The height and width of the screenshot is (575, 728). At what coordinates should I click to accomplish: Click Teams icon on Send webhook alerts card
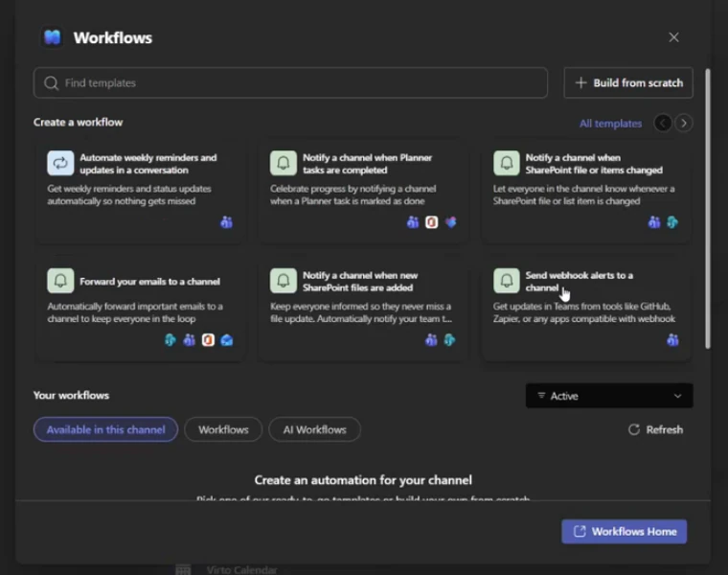click(672, 340)
